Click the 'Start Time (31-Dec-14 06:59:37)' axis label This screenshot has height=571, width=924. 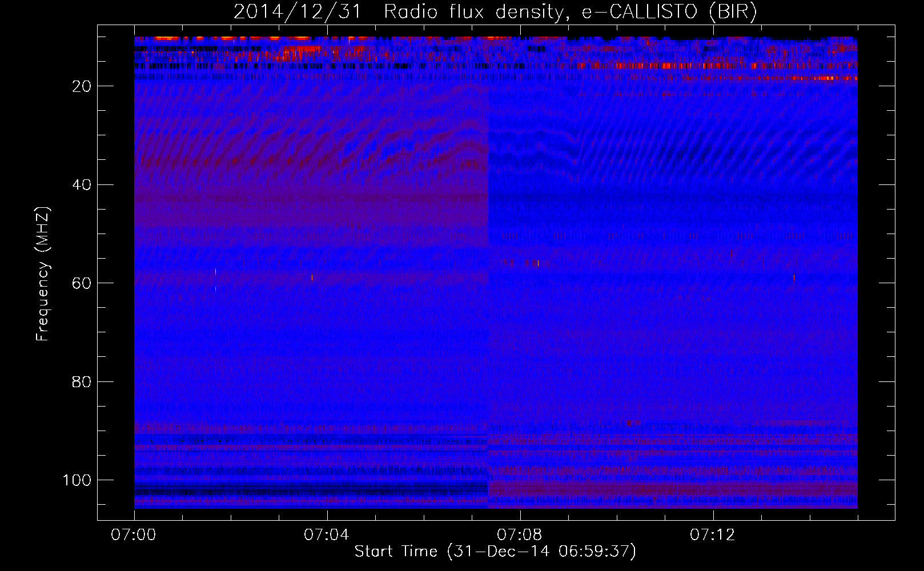point(495,552)
